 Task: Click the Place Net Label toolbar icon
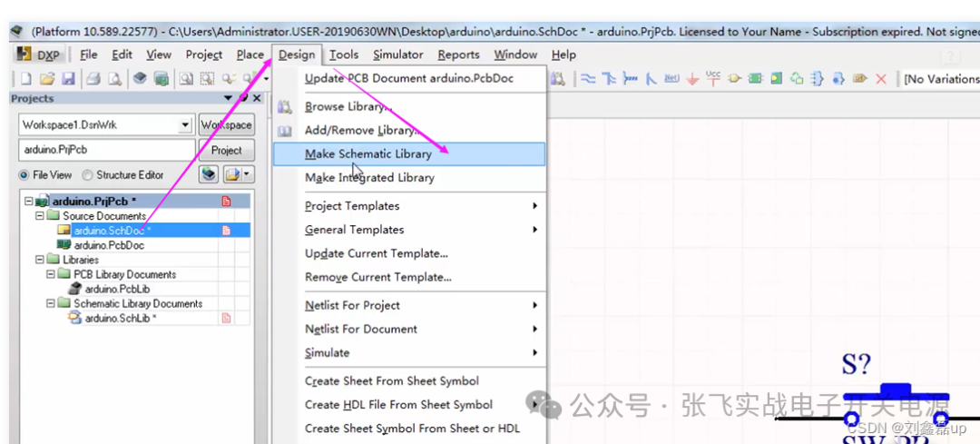(671, 79)
